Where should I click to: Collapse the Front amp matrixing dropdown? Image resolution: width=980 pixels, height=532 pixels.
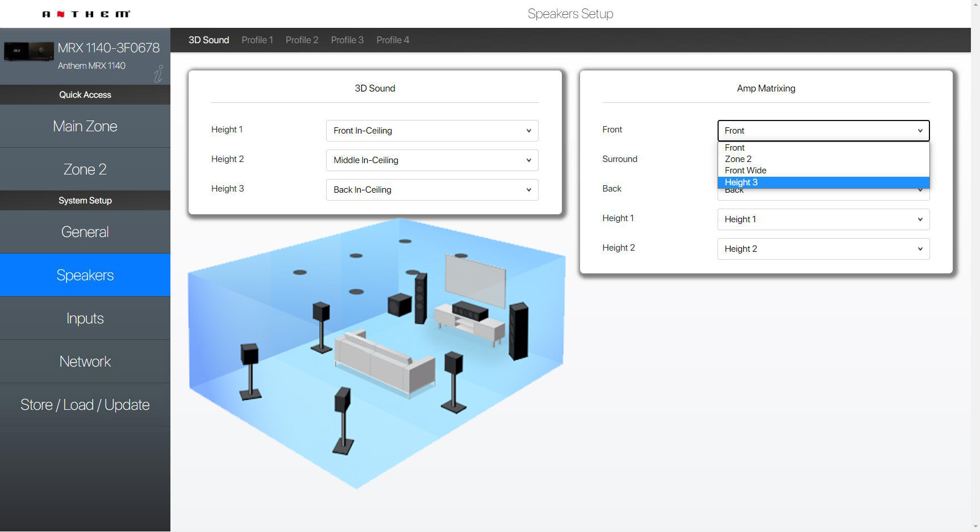(x=823, y=131)
